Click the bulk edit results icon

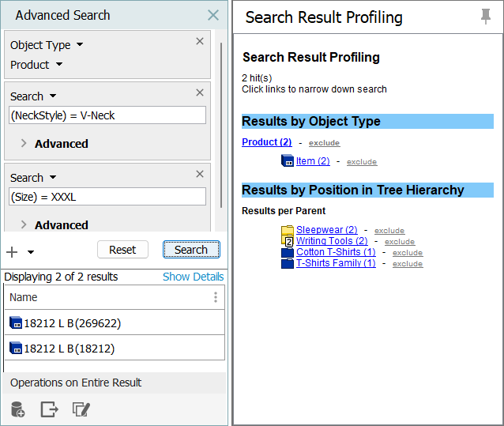click(80, 409)
